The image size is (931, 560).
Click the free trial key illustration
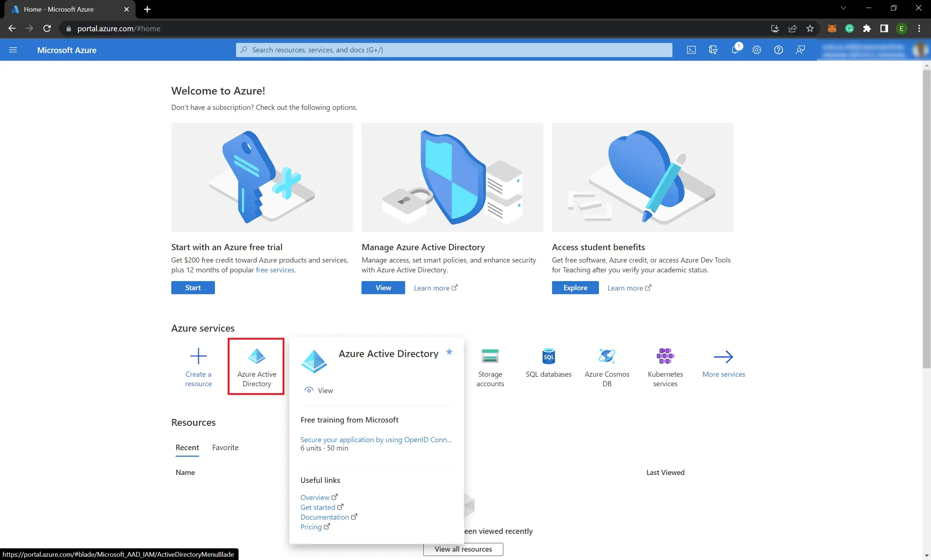tap(262, 177)
